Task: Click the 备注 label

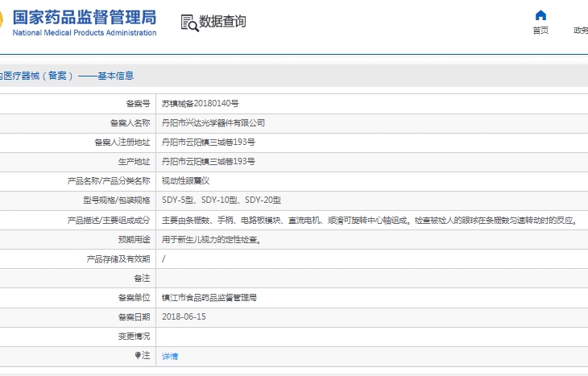Action: pyautogui.click(x=142, y=278)
